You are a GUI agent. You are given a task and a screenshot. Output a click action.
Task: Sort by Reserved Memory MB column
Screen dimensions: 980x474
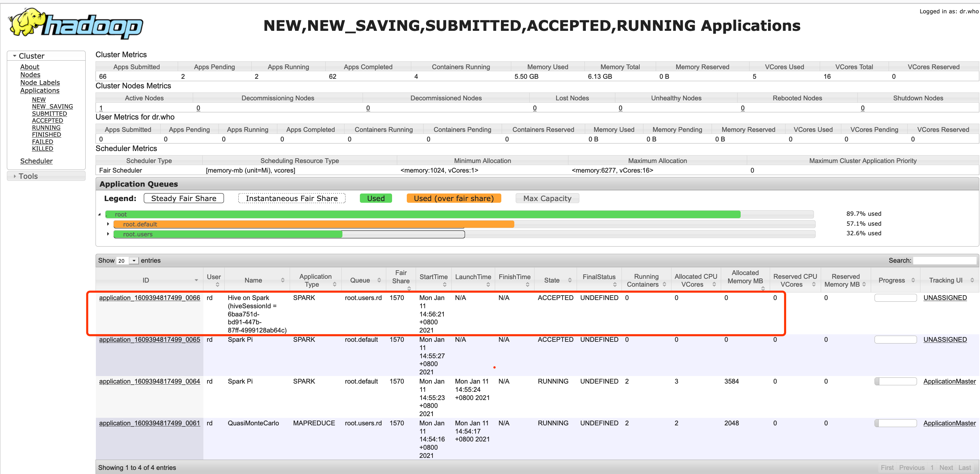pos(845,280)
